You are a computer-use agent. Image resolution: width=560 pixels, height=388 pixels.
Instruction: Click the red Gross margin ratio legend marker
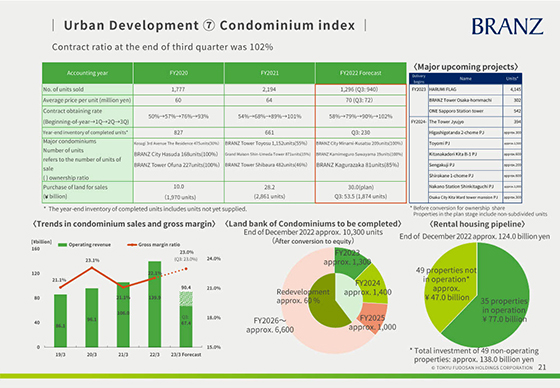[x=132, y=245]
